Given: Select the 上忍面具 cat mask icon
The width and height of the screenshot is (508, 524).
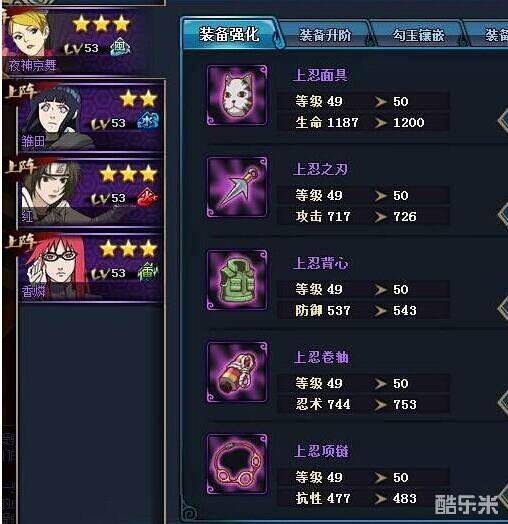Looking at the screenshot, I should tap(237, 95).
